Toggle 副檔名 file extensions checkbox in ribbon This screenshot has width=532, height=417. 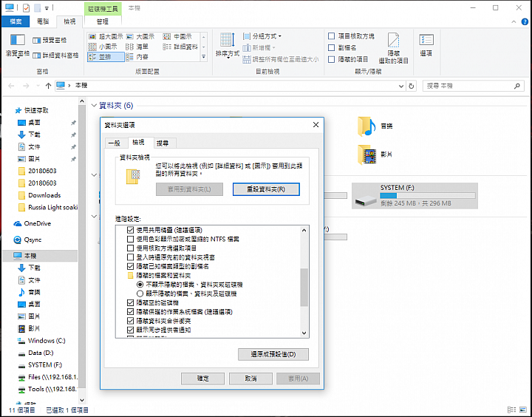coord(332,47)
